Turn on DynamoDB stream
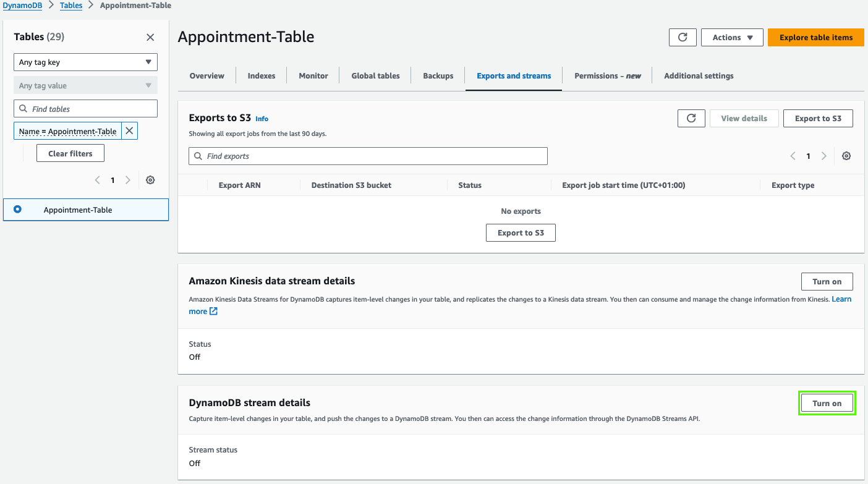This screenshot has width=868, height=484. (x=827, y=403)
